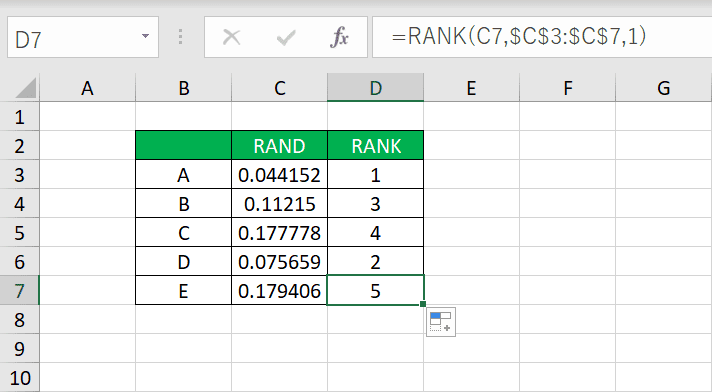Click the cell with value 0.075659
Viewport: 712px width, 392px height.
coord(279,262)
